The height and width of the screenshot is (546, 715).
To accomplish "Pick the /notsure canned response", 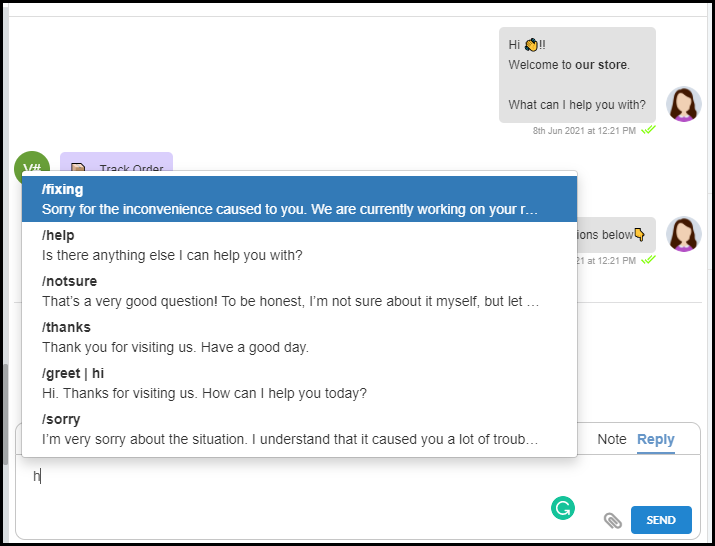I will [x=300, y=291].
